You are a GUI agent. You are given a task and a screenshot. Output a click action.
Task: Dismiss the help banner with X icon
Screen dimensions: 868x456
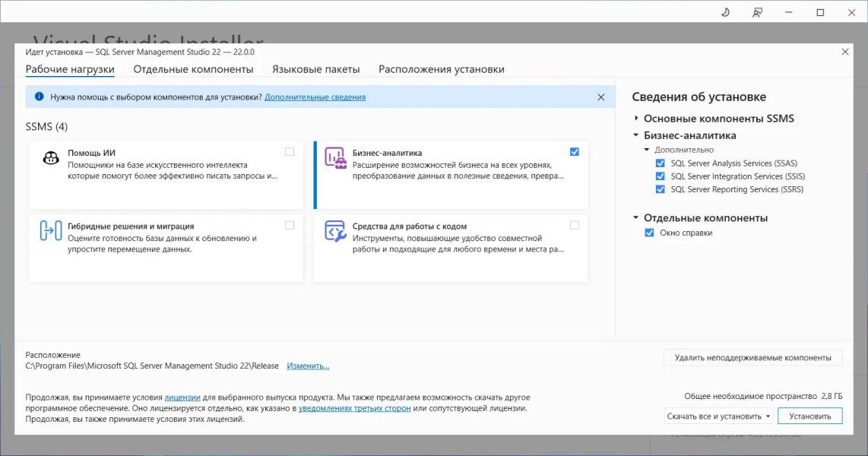(x=601, y=97)
